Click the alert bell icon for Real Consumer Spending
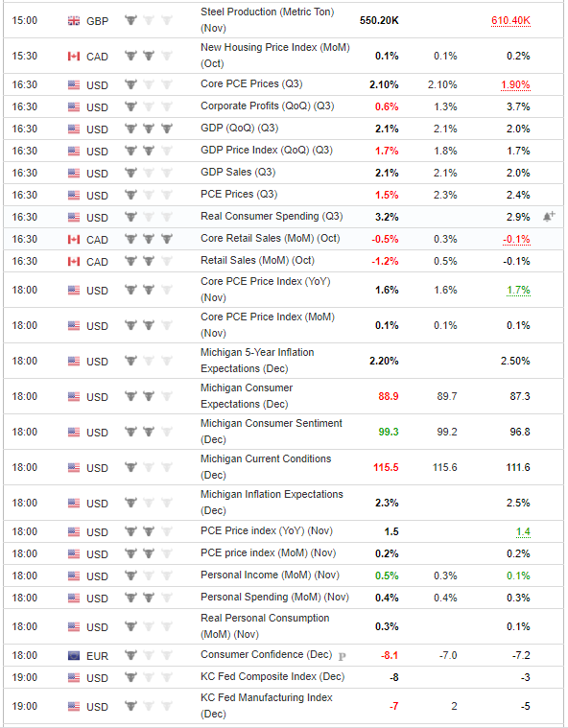The width and height of the screenshot is (568, 728). pos(549,217)
